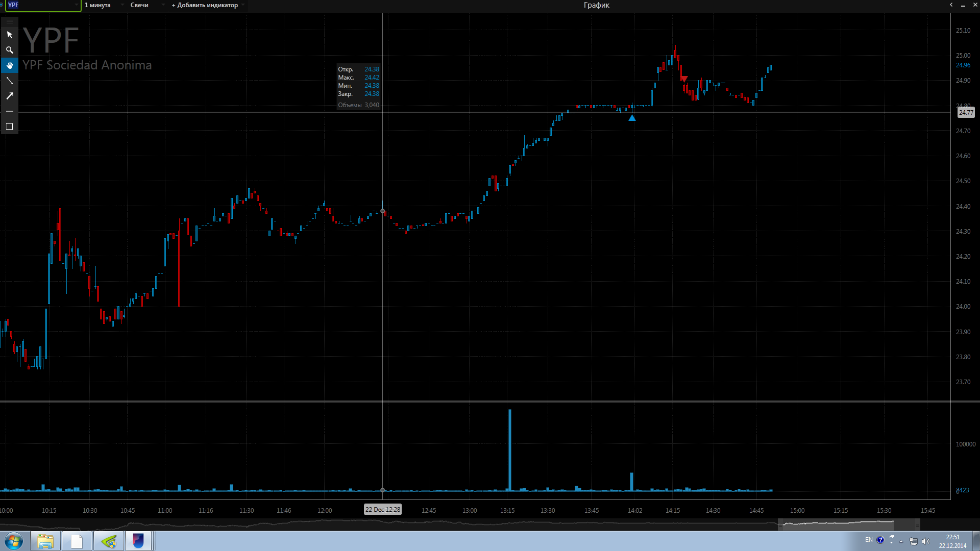The image size is (980, 551).
Task: Show hidden system tray icons
Action: [901, 541]
